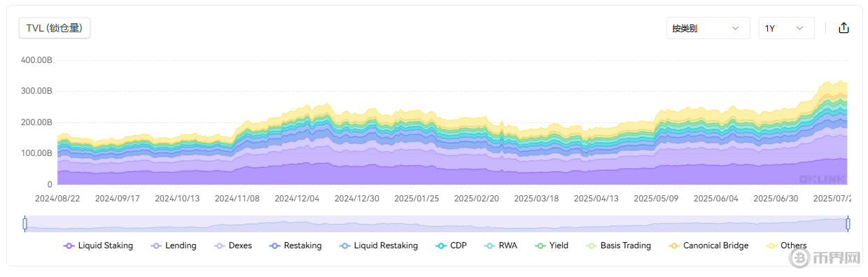
Task: Click the Liquid Restaking legend icon
Action: pos(344,246)
